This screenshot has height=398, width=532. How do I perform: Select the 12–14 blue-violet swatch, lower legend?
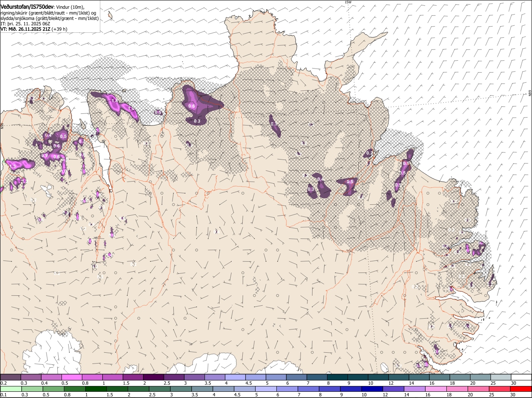(x=393, y=389)
